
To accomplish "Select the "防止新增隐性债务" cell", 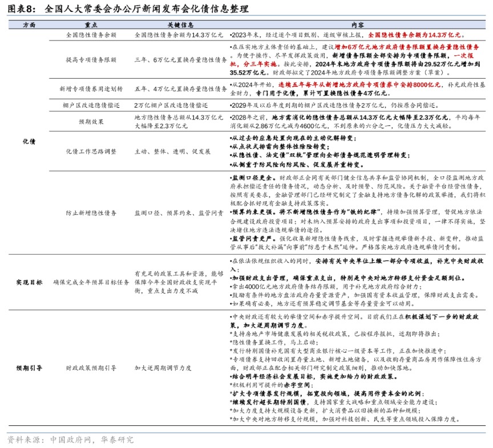I will [x=91, y=213].
